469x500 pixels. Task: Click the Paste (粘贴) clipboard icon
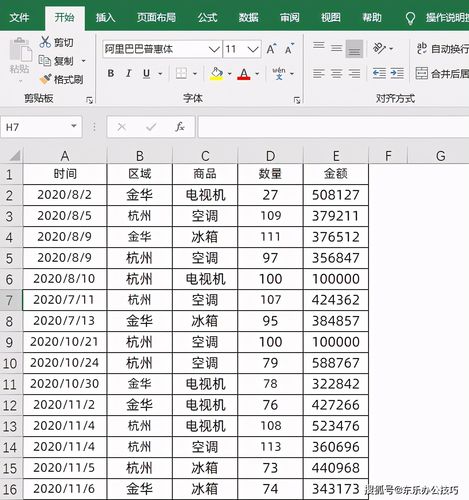(x=20, y=50)
